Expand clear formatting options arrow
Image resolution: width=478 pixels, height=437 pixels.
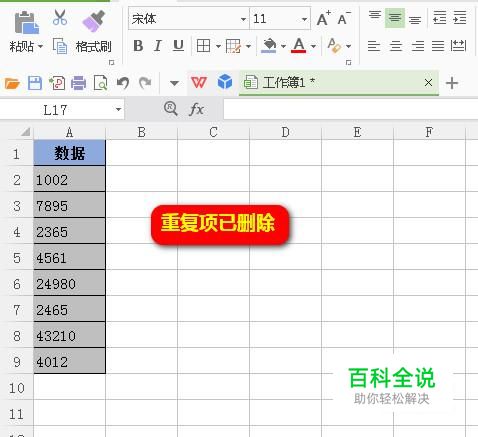click(348, 46)
